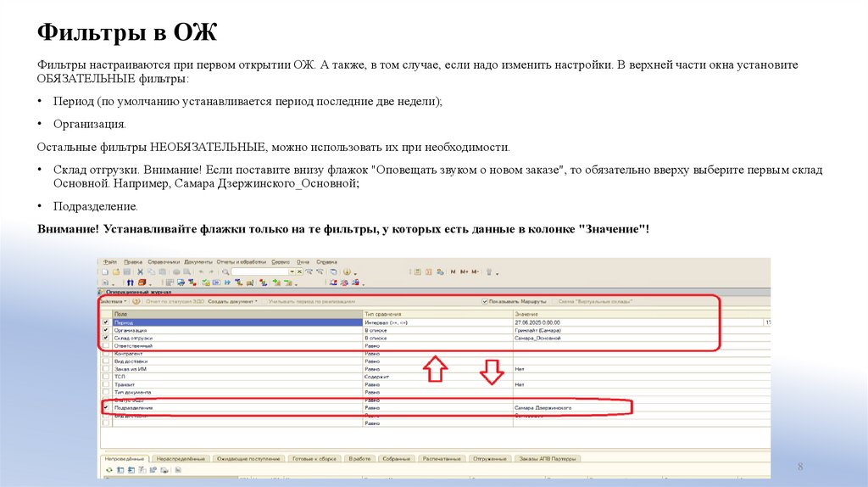868x487 pixels.
Task: Click the Paste clipboard icon in the toolbar
Action: (162, 272)
